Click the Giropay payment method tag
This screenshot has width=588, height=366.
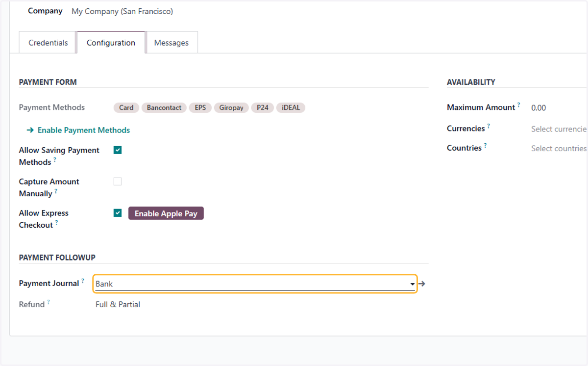pos(231,107)
